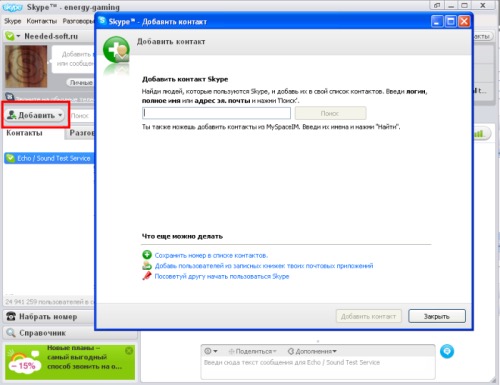Click the Набрать номер button
The image size is (500, 385).
pos(49,317)
